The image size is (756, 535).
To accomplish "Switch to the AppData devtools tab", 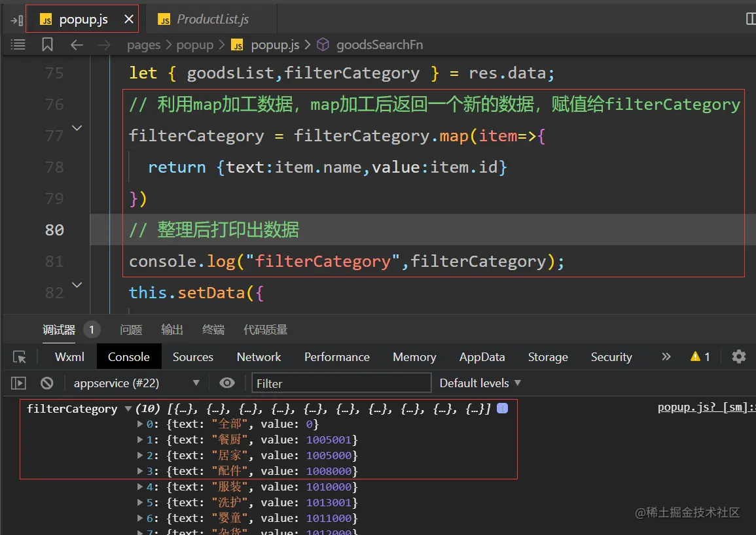I will [482, 357].
